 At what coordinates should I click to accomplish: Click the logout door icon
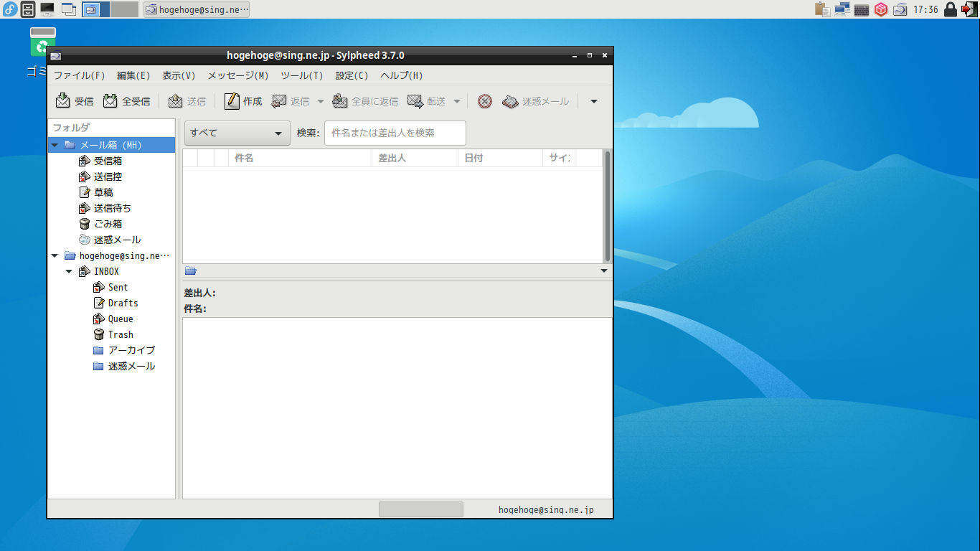tap(969, 9)
